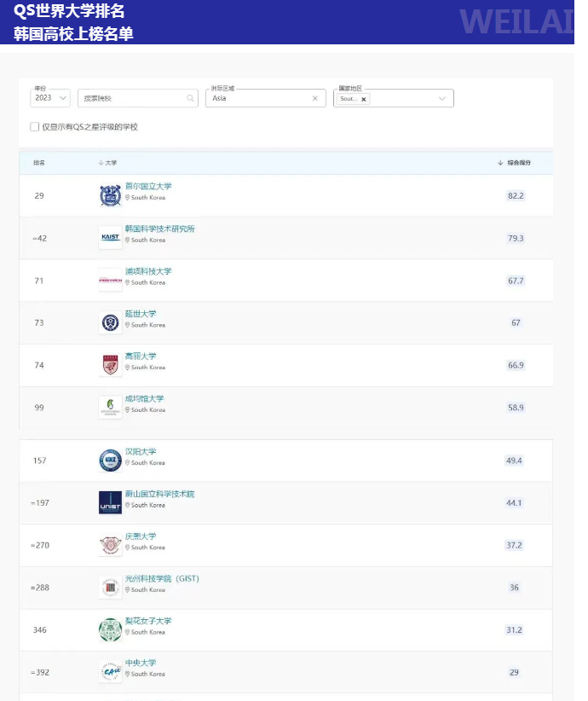Viewport: 588px width, 701px height.
Task: Click the UNIST logo
Action: (x=111, y=502)
